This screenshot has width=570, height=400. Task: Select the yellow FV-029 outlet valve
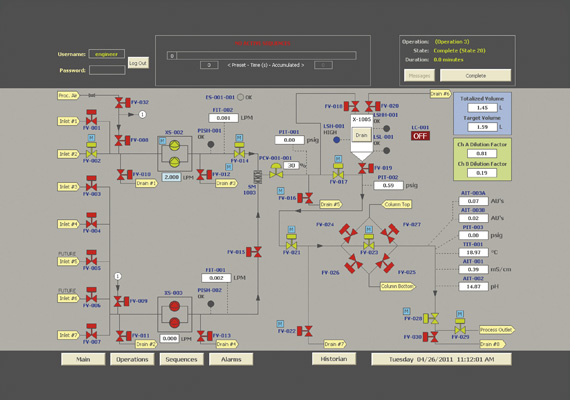coord(460,326)
